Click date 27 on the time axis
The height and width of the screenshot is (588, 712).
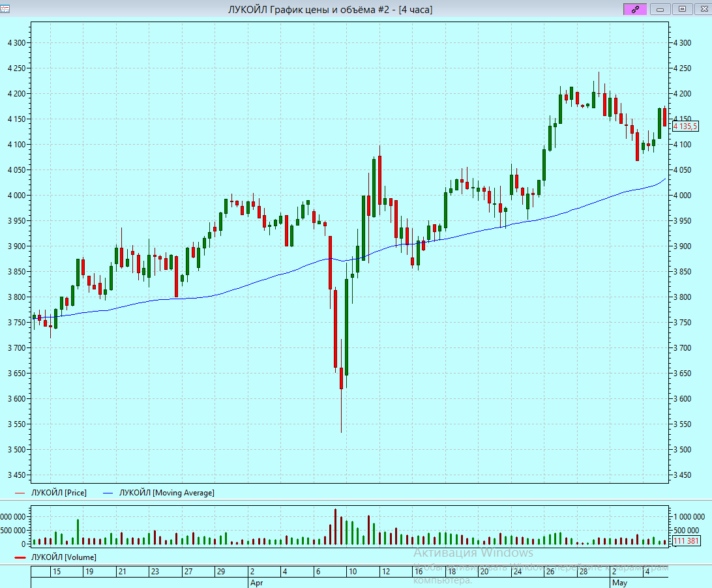188,572
